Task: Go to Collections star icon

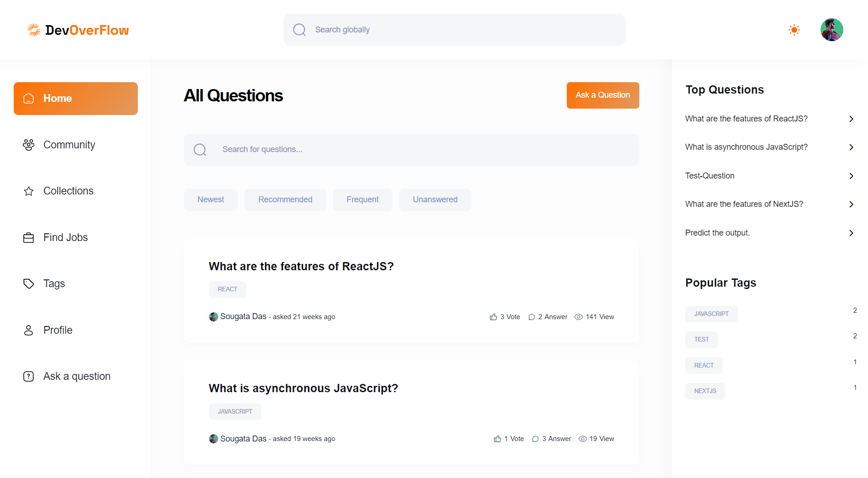Action: pos(29,191)
